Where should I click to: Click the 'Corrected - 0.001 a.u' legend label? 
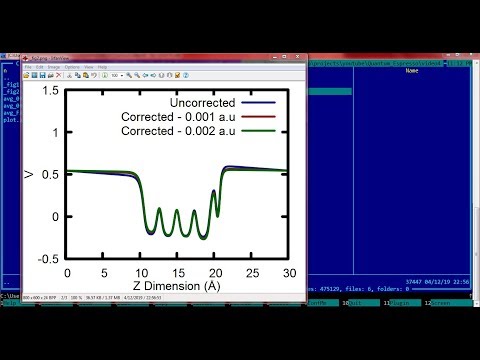click(178, 117)
